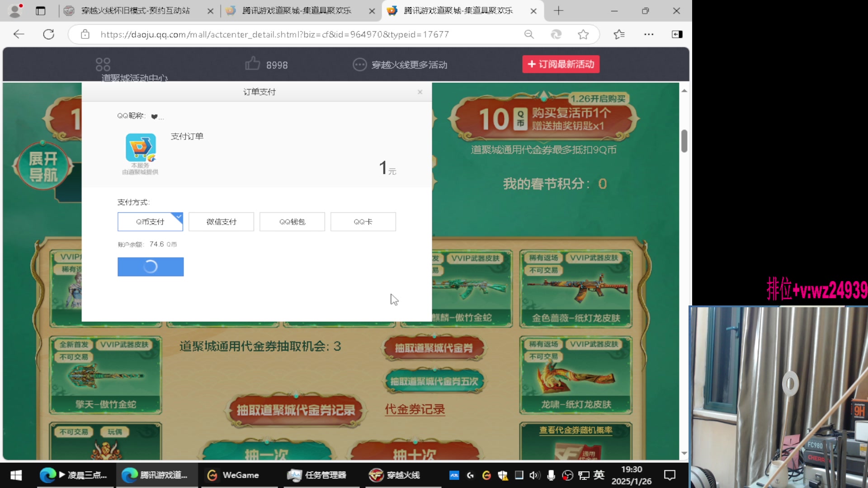868x488 pixels.
Task: Open tab actions menu icon
Action: 41,10
